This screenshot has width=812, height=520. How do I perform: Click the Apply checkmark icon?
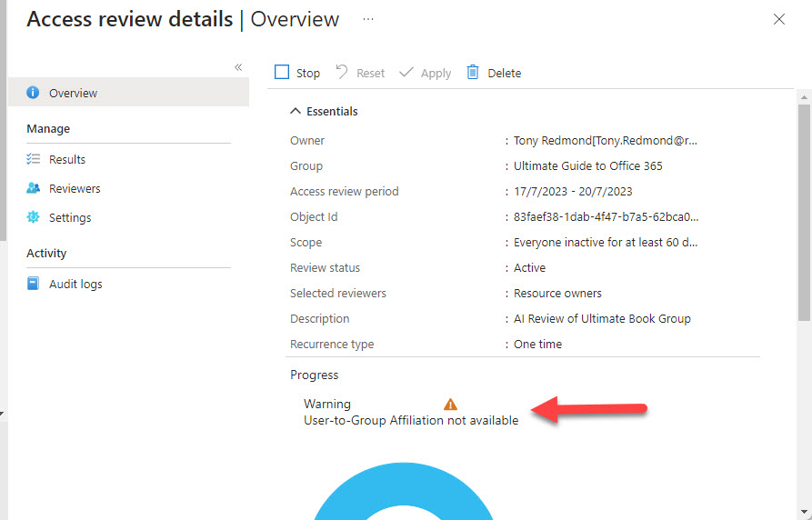[406, 73]
